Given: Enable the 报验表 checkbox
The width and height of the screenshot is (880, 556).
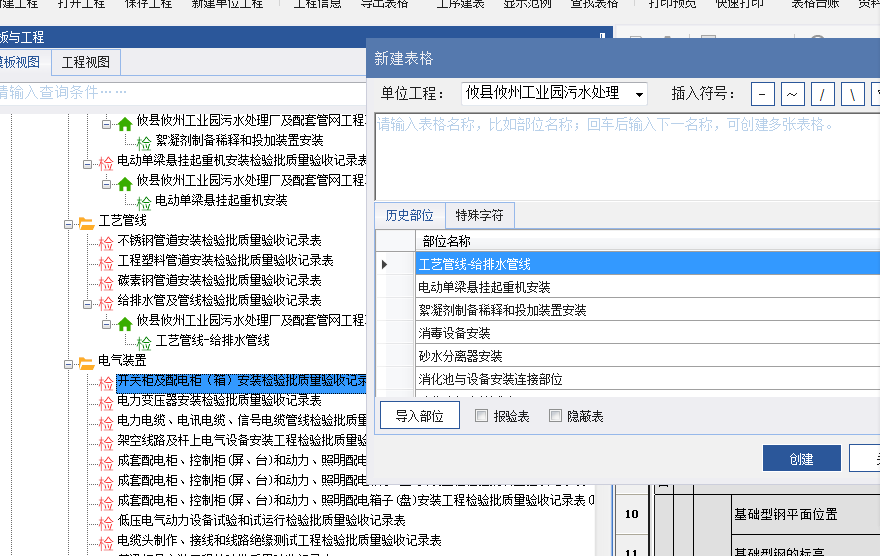Looking at the screenshot, I should pos(482,416).
